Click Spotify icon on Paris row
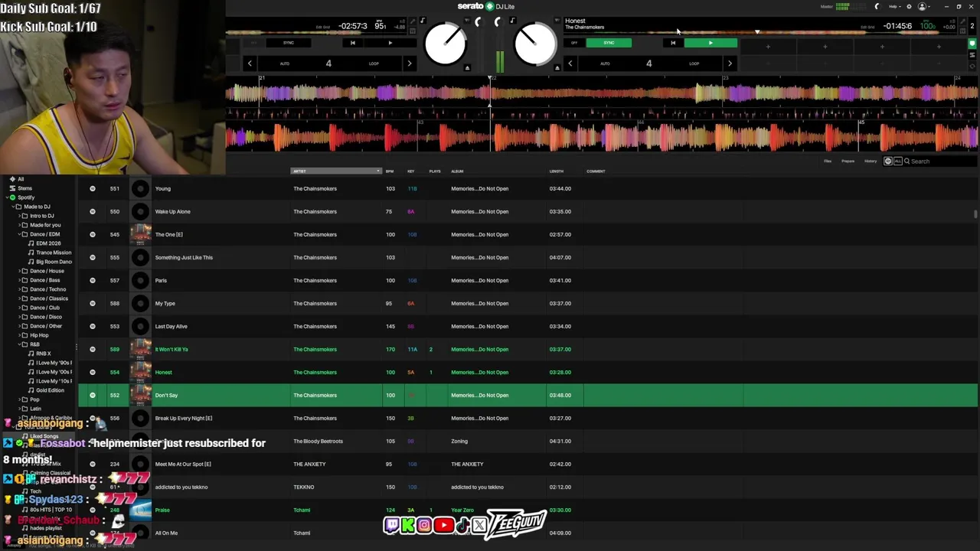The image size is (980, 551). pyautogui.click(x=93, y=280)
